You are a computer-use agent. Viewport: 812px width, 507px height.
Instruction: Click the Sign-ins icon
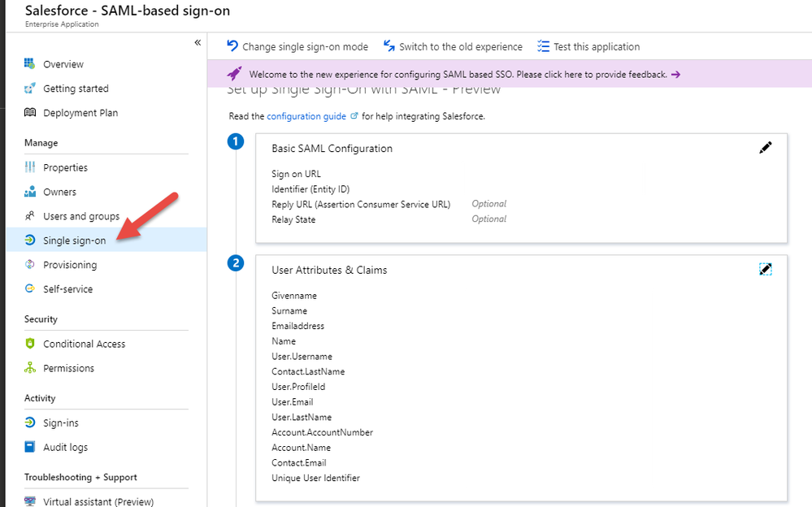[x=29, y=422]
